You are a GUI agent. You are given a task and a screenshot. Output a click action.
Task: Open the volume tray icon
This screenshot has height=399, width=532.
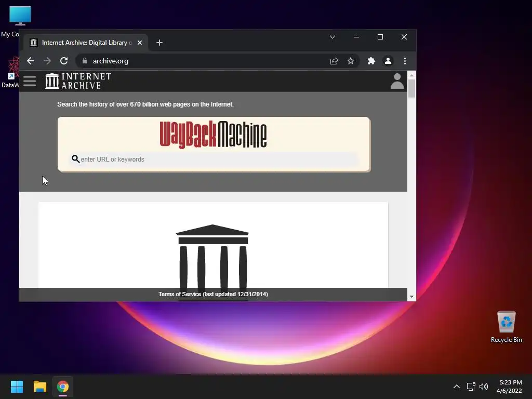tap(484, 387)
